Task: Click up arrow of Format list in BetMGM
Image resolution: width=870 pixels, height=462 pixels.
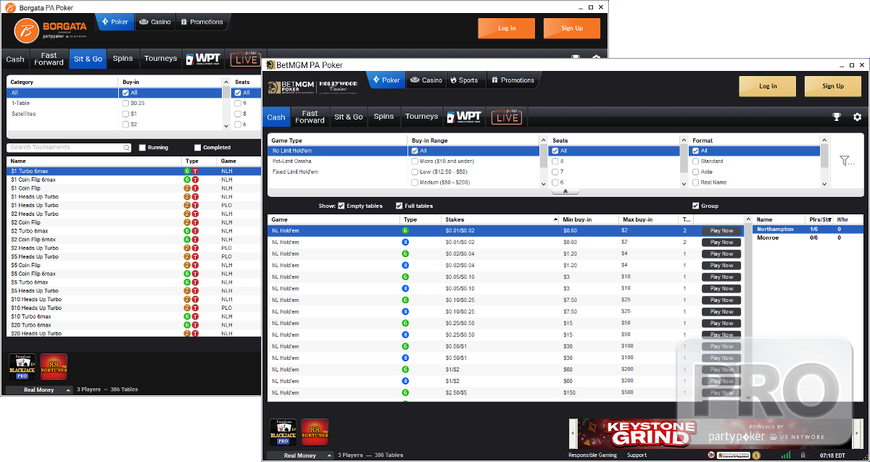Action: click(x=824, y=140)
